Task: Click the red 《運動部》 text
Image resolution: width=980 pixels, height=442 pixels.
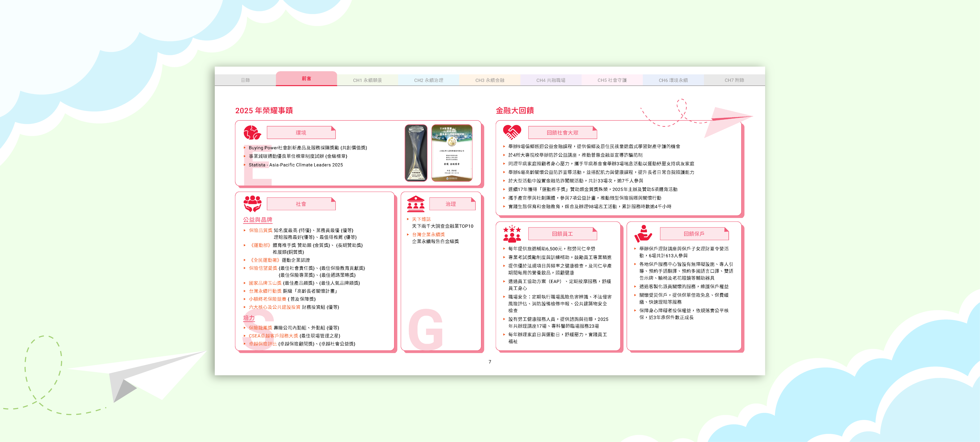Action: 260,245
